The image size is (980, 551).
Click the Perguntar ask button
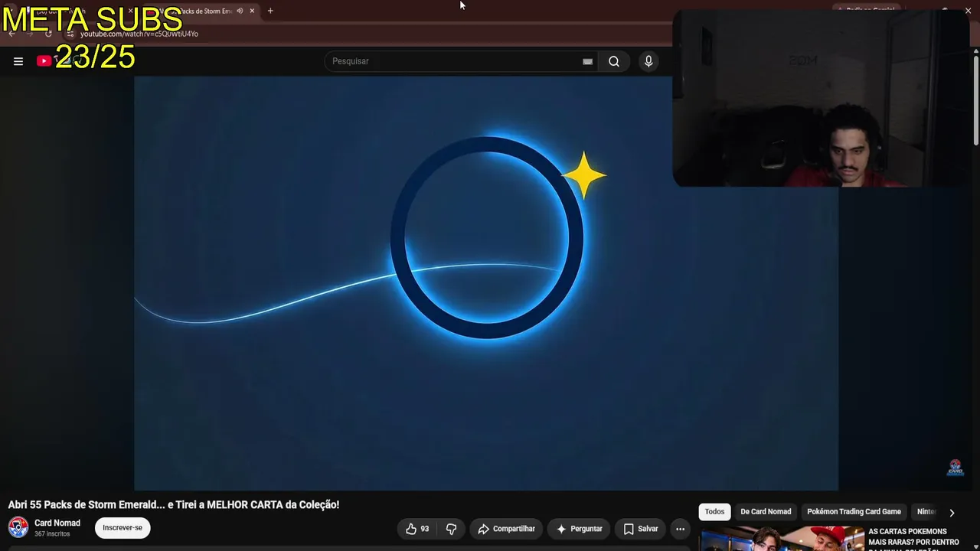pos(580,529)
